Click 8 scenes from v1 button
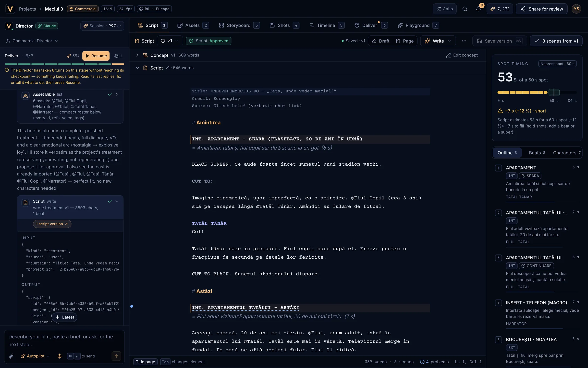 [556, 41]
